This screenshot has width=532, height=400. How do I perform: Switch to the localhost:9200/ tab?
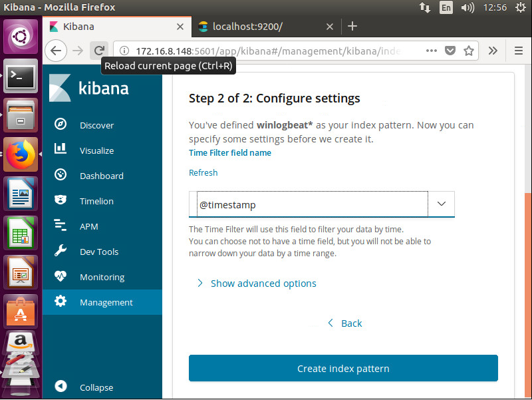point(266,27)
